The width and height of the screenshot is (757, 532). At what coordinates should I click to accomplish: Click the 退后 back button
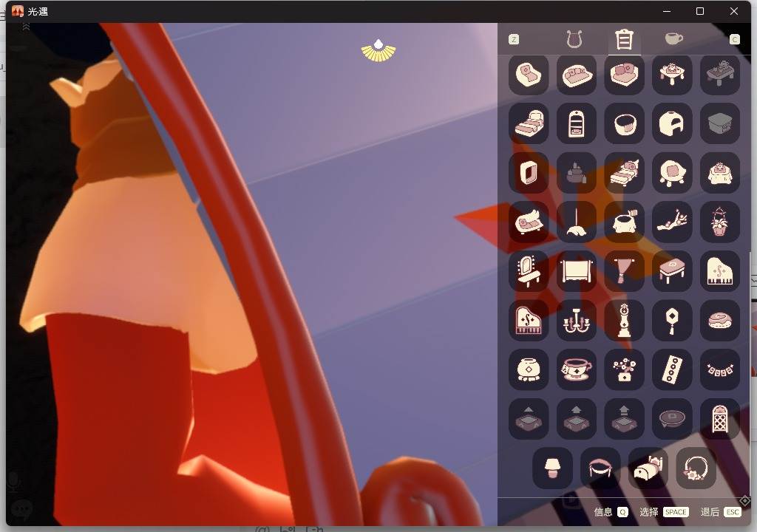click(x=721, y=512)
